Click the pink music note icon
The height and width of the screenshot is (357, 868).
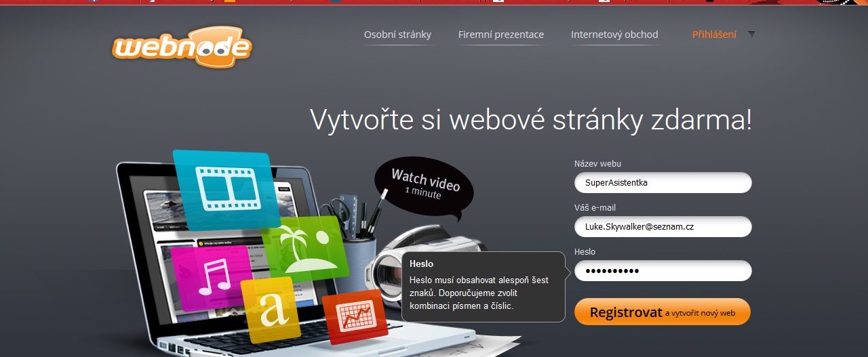[x=212, y=278]
